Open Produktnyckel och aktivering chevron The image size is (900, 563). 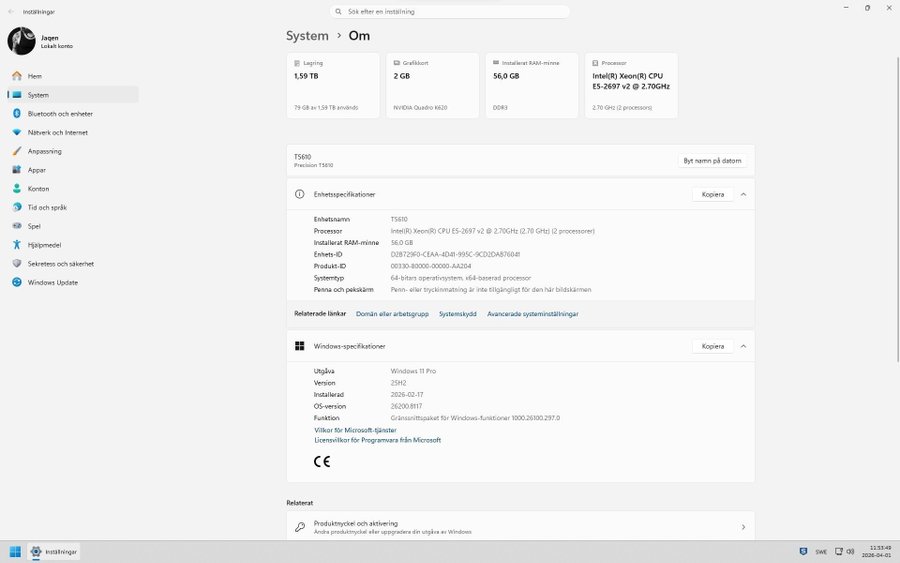pos(742,527)
